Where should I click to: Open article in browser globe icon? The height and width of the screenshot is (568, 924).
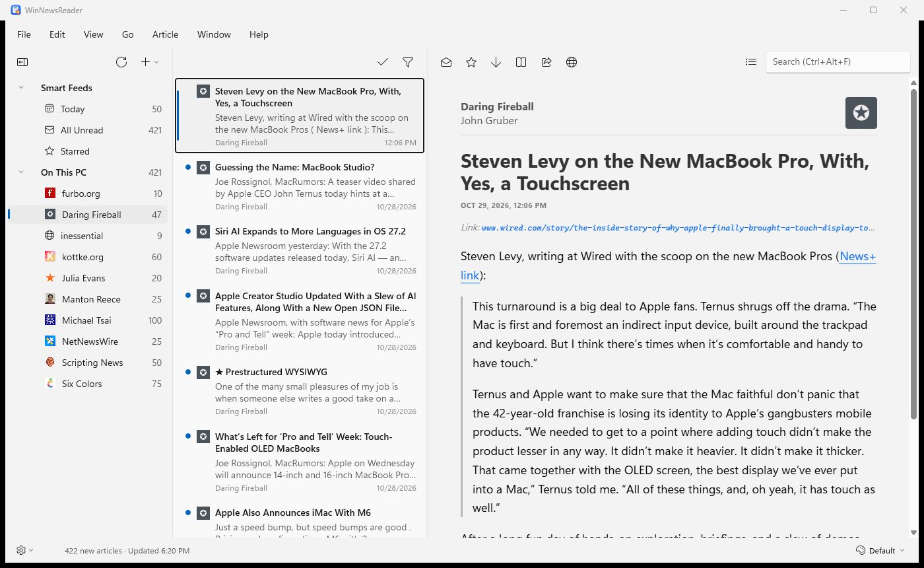(x=572, y=62)
